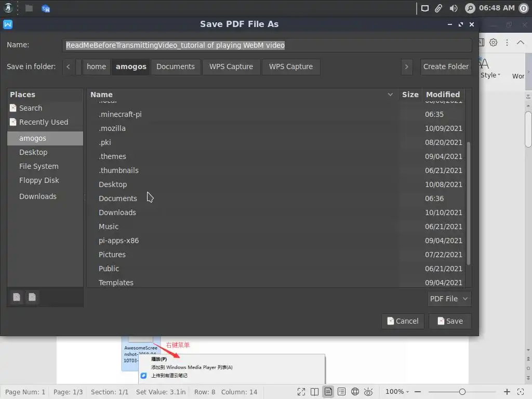532x399 pixels.
Task: Select the home path segment
Action: 96,66
